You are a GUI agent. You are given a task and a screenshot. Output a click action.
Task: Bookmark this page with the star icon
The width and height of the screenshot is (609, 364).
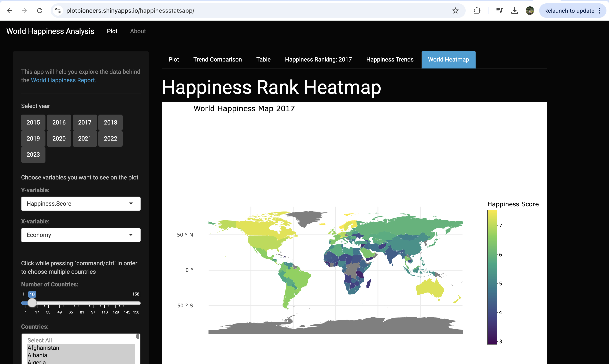click(455, 11)
